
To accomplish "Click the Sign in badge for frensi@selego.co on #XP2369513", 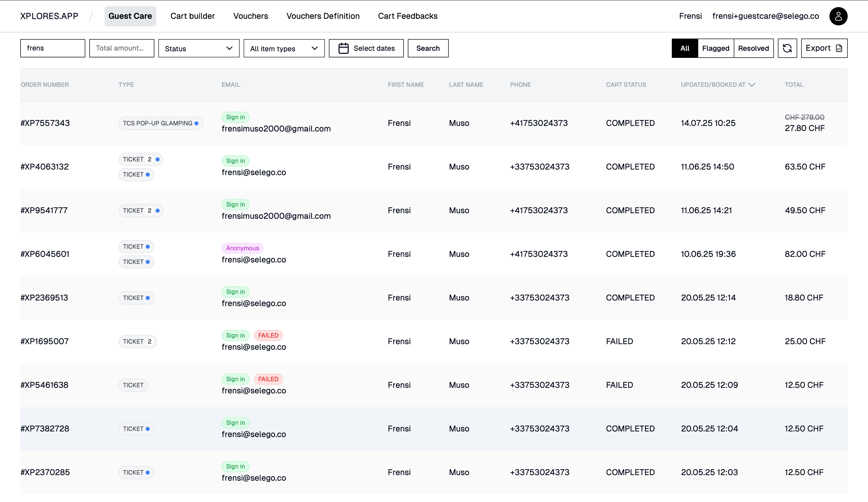I will (235, 292).
